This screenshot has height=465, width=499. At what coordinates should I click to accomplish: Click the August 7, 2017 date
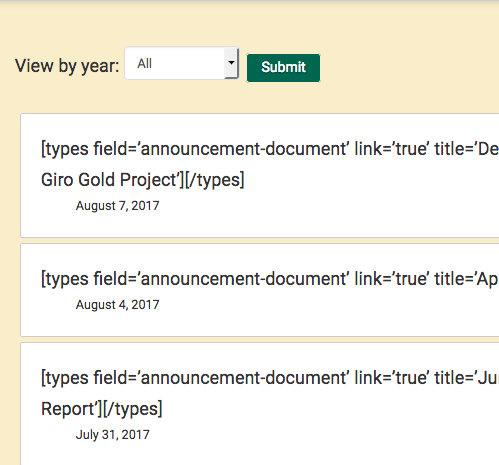[x=117, y=206]
